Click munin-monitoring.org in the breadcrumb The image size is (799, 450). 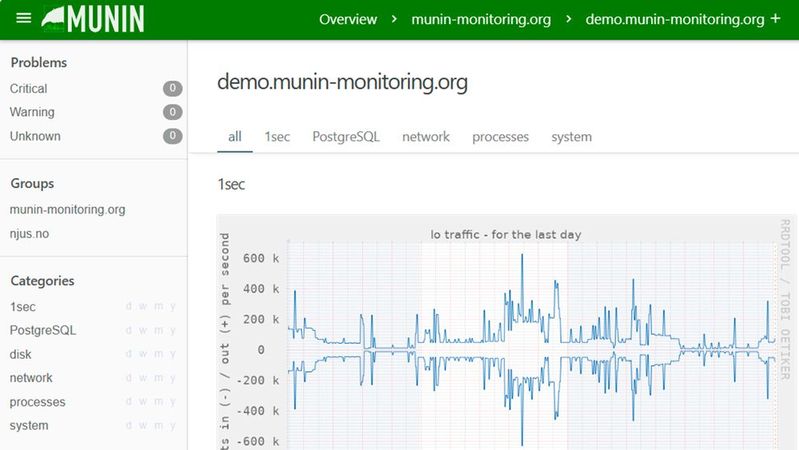479,19
